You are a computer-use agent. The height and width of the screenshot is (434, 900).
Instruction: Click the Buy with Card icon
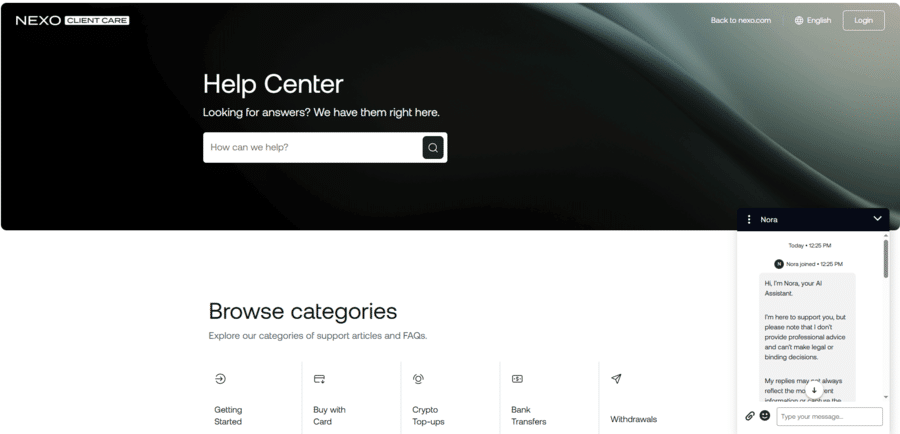(x=319, y=379)
